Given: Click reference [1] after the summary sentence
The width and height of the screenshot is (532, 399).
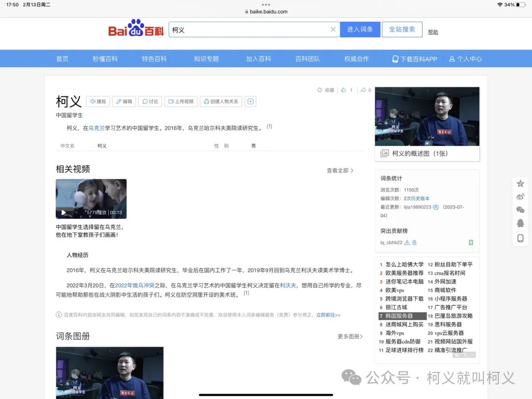Looking at the screenshot, I should point(269,126).
